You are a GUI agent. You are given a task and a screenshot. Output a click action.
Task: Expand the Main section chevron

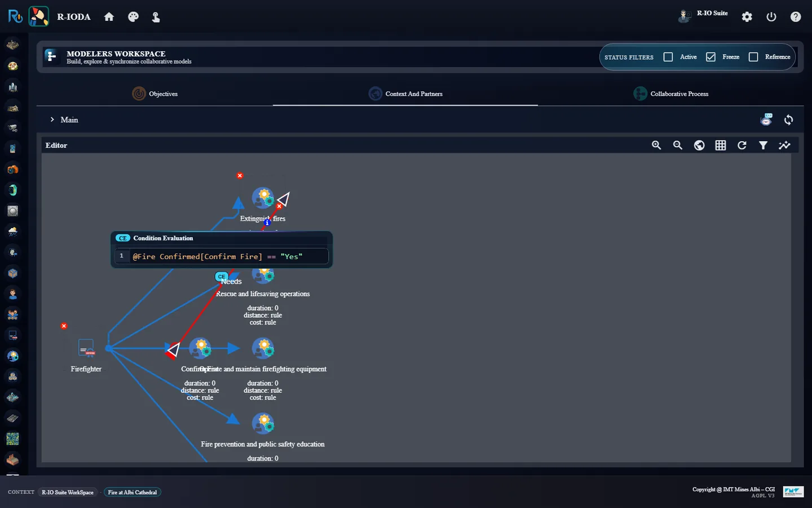pos(52,120)
